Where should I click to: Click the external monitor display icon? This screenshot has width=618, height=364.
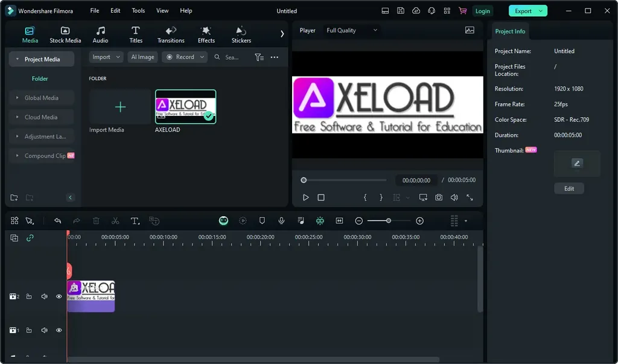[x=423, y=197]
